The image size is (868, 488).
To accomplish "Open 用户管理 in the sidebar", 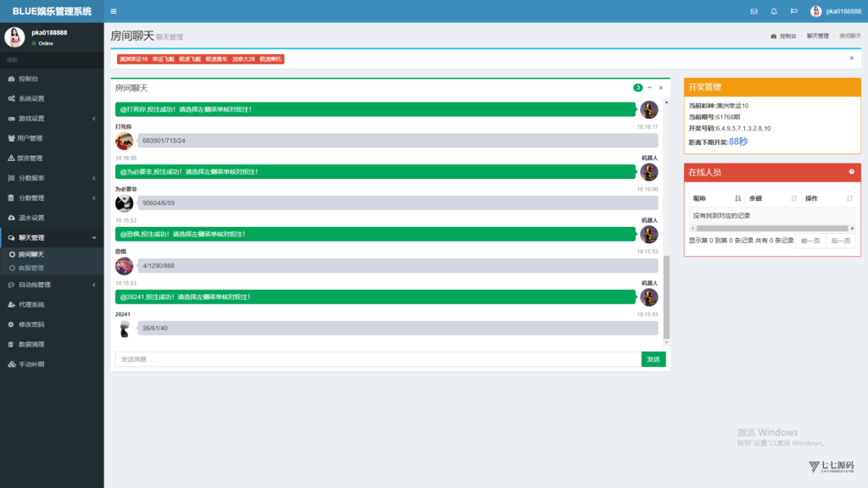I will [30, 138].
